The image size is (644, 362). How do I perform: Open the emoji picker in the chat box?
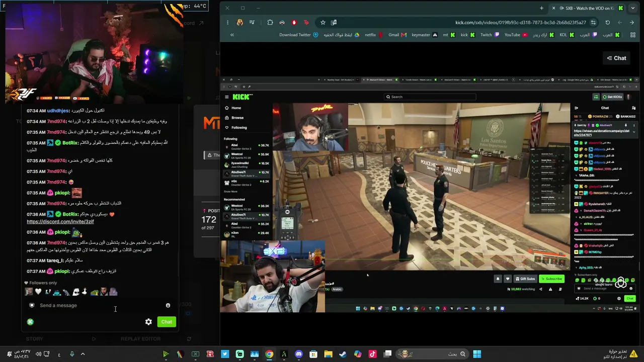click(x=168, y=305)
